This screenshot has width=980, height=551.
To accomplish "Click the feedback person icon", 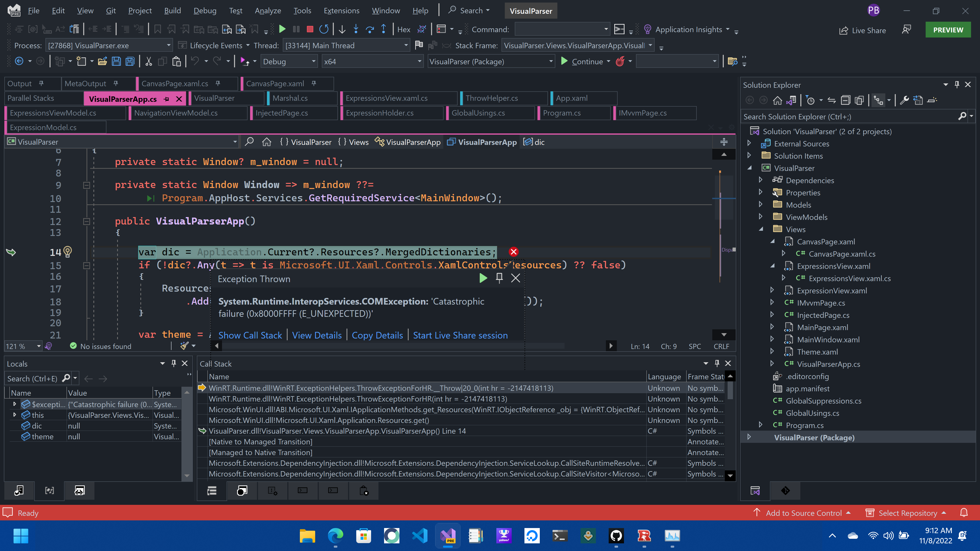I will [906, 30].
